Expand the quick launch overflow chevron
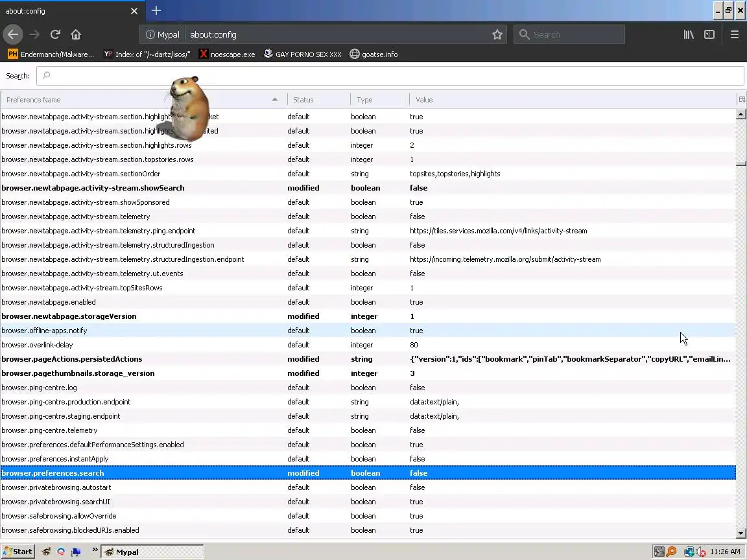 point(95,550)
